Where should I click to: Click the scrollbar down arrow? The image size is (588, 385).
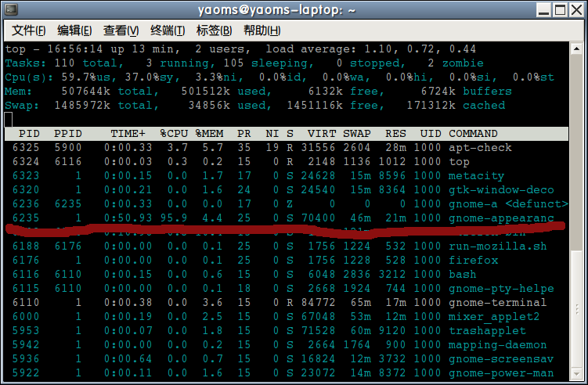[x=576, y=374]
